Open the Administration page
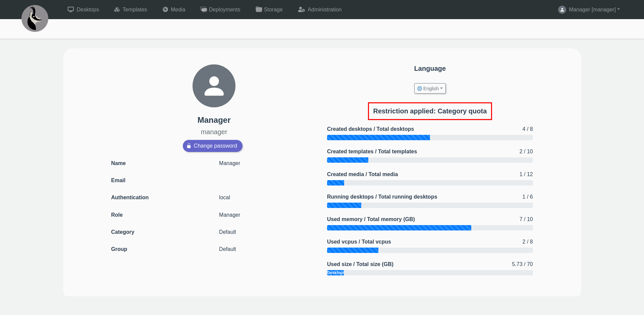This screenshot has width=644, height=315. [324, 9]
